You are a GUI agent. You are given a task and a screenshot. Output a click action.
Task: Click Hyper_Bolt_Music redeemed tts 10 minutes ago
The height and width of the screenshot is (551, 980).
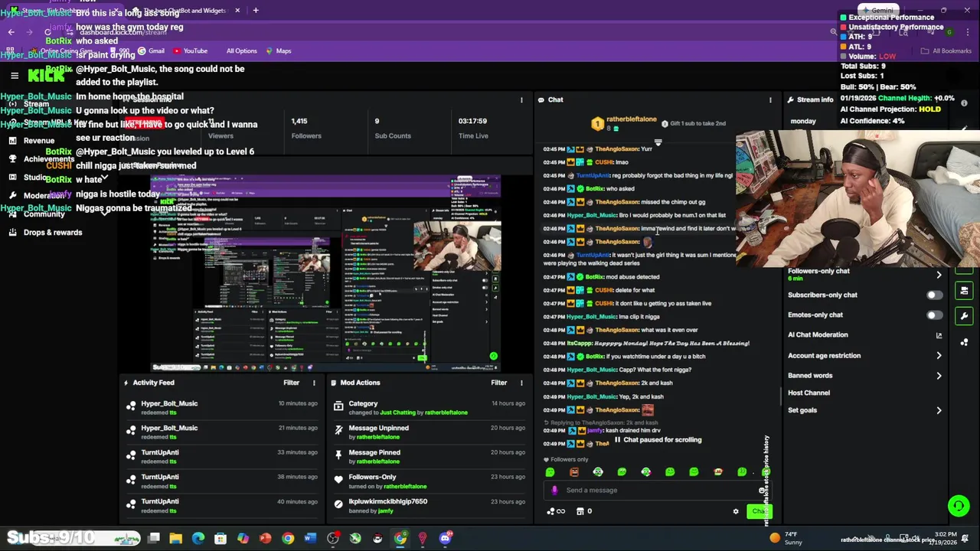coord(222,408)
